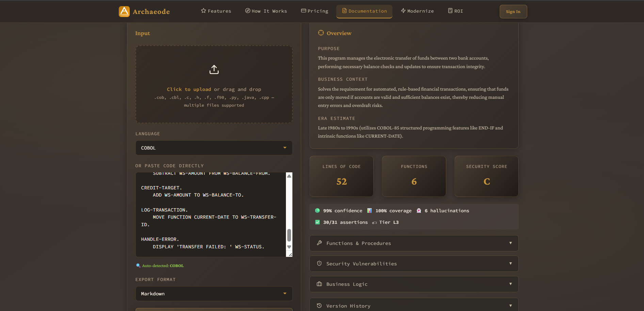644x311 pixels.
Task: Click the code area scroll down arrow
Action: tap(289, 247)
